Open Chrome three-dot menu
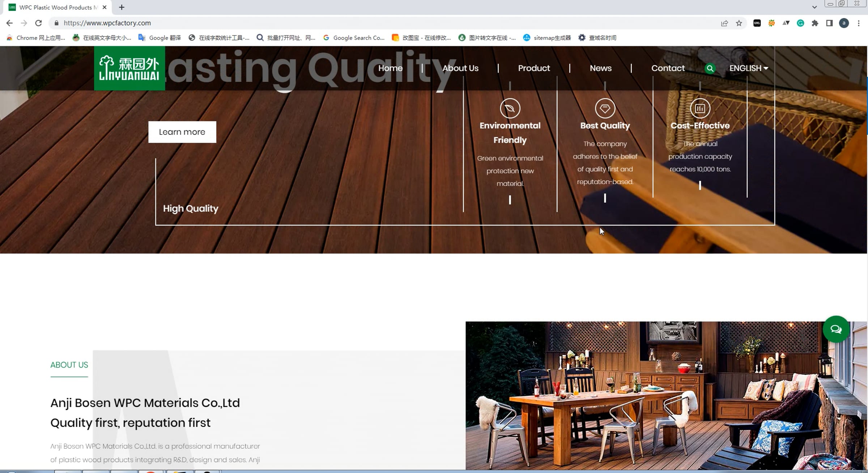 pyautogui.click(x=859, y=23)
